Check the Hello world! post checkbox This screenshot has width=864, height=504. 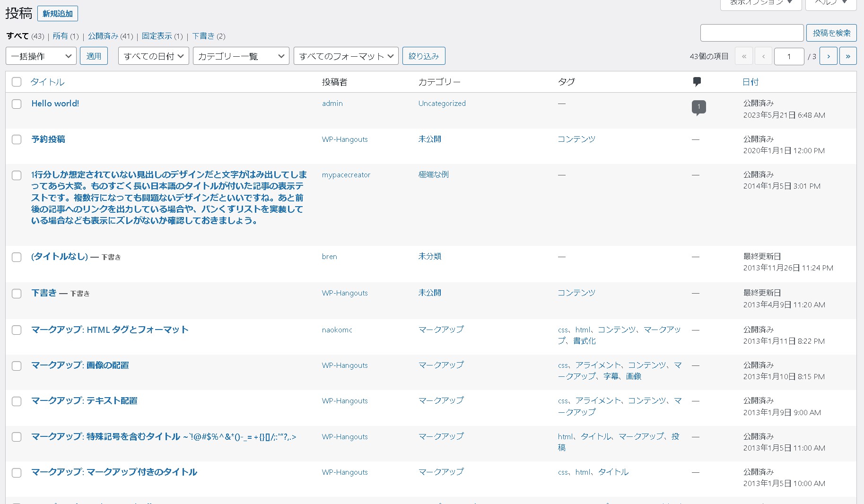(x=17, y=104)
